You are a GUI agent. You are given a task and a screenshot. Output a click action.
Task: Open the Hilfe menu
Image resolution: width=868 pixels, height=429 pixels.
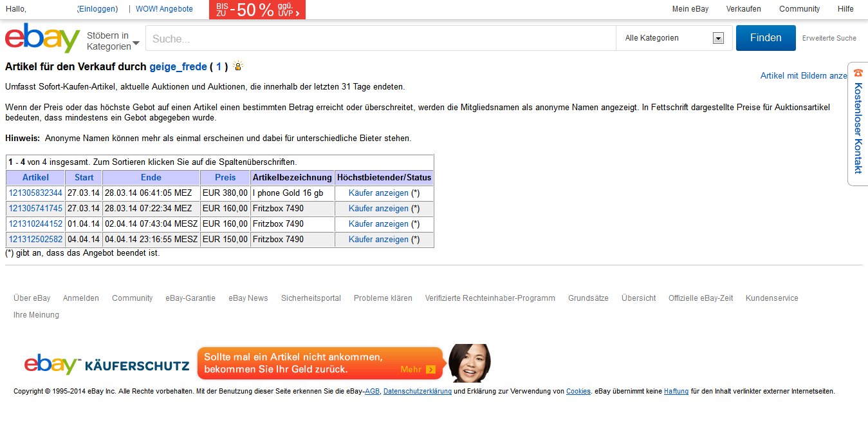pos(846,9)
